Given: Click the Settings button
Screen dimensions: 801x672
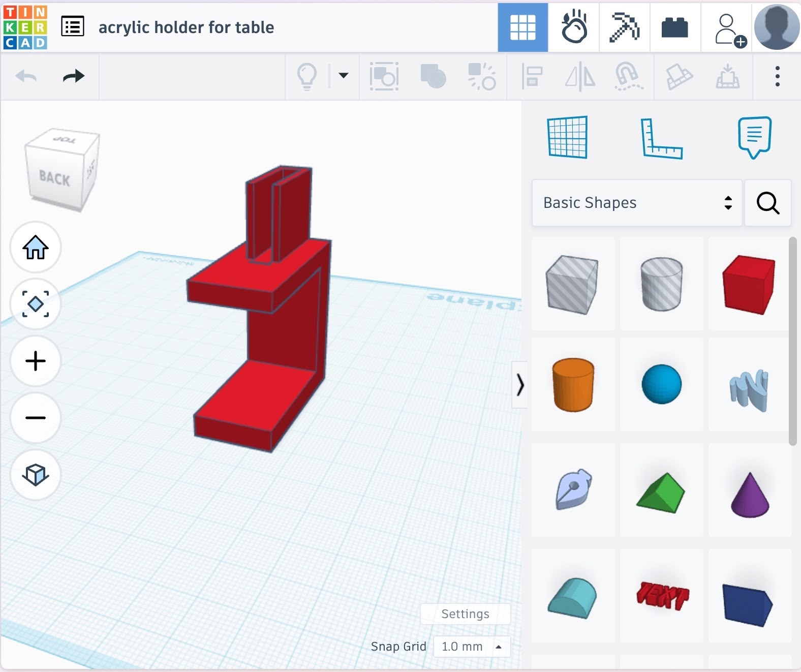Looking at the screenshot, I should point(465,614).
